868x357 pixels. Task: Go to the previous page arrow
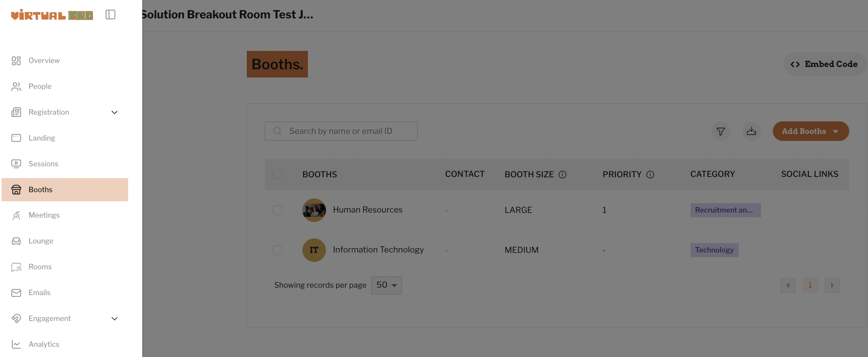788,285
